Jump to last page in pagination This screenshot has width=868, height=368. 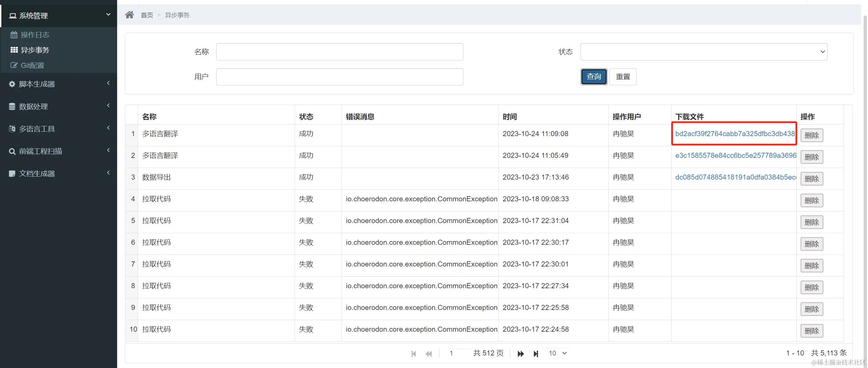click(x=536, y=354)
